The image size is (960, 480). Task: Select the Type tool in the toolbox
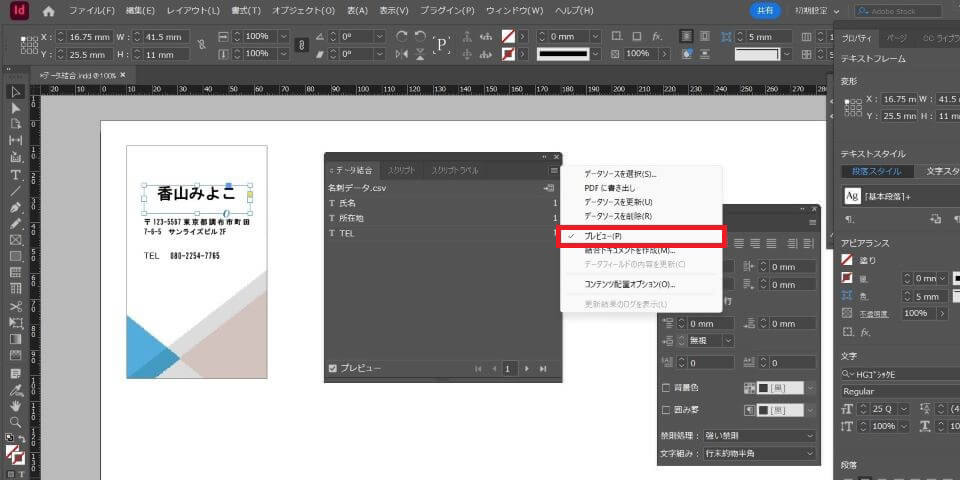coord(16,175)
